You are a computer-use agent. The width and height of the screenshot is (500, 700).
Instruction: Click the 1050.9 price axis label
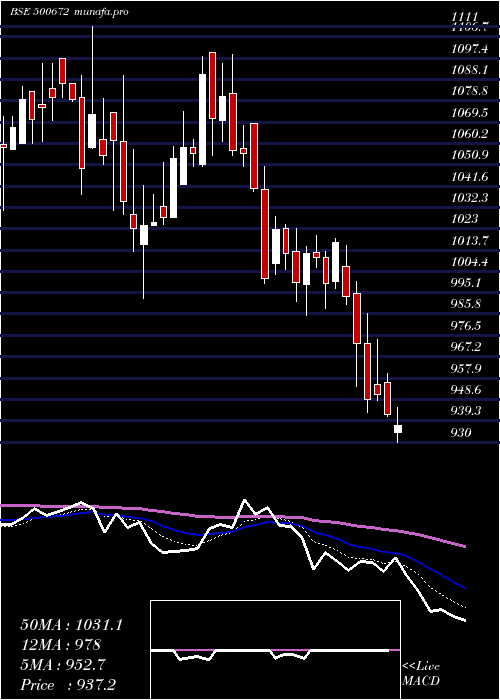[x=469, y=155]
